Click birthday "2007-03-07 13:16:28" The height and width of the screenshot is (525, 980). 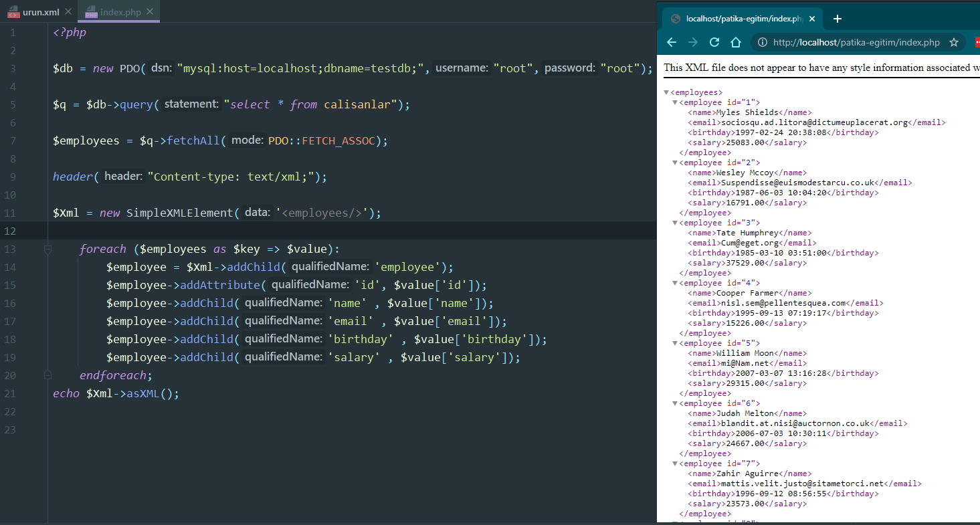tap(782, 373)
